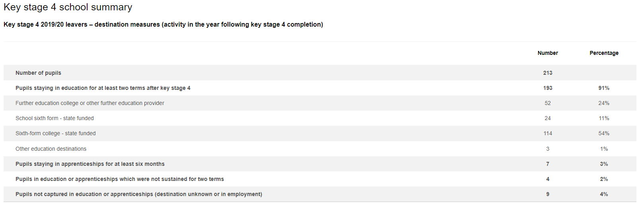
Task: Select the Pupils staying in apprenticeships label
Action: 90,164
